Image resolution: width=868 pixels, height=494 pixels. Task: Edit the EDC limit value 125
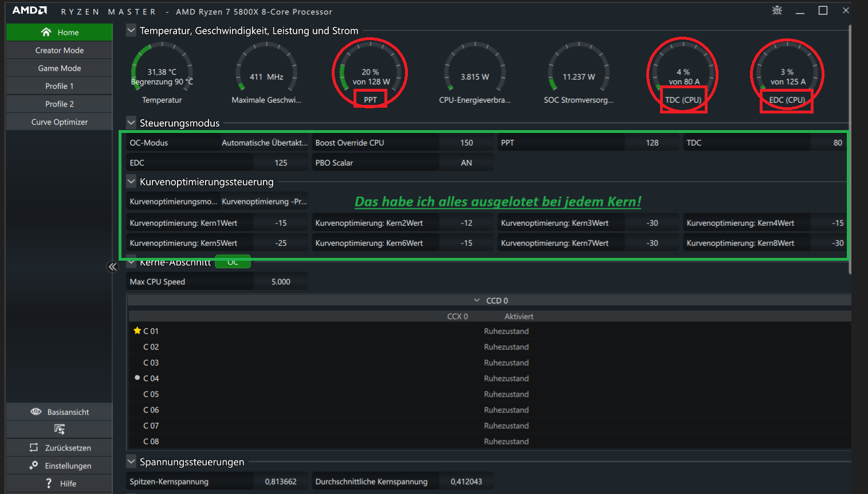pos(281,163)
